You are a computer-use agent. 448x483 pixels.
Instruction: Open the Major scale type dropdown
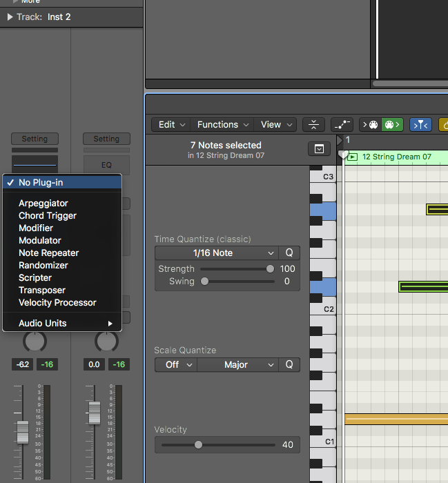click(238, 365)
